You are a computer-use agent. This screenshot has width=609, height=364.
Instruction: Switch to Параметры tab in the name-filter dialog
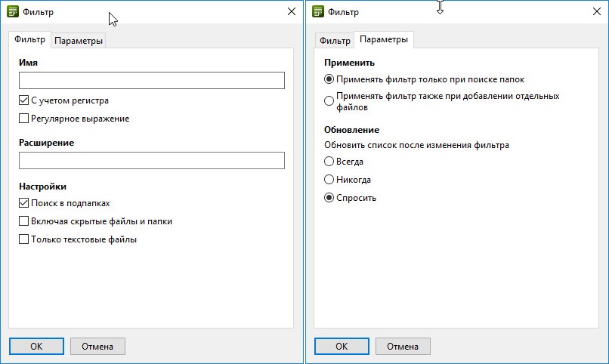[x=79, y=41]
